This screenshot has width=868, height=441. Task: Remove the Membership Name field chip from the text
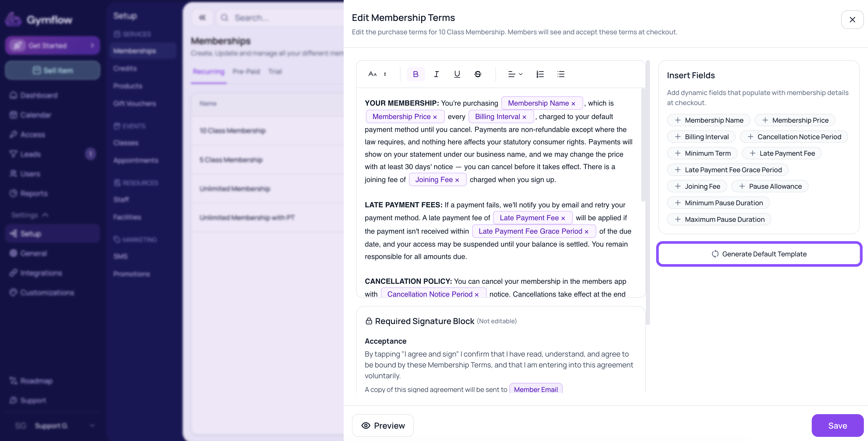tap(573, 104)
